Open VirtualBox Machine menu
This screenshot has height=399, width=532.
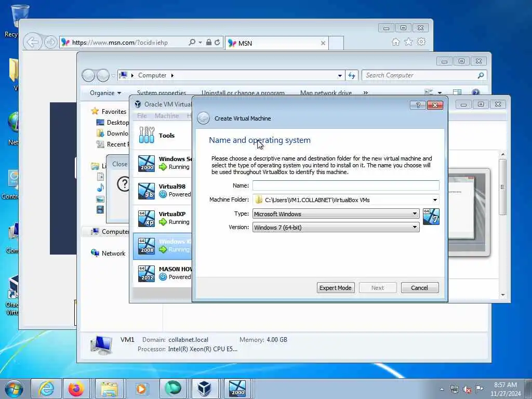pos(167,116)
